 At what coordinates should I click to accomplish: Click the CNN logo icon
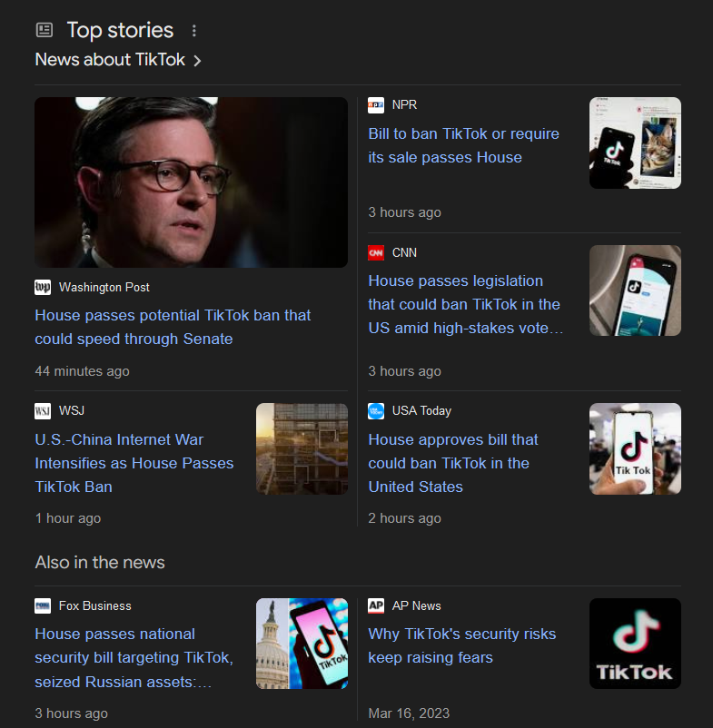pos(376,253)
